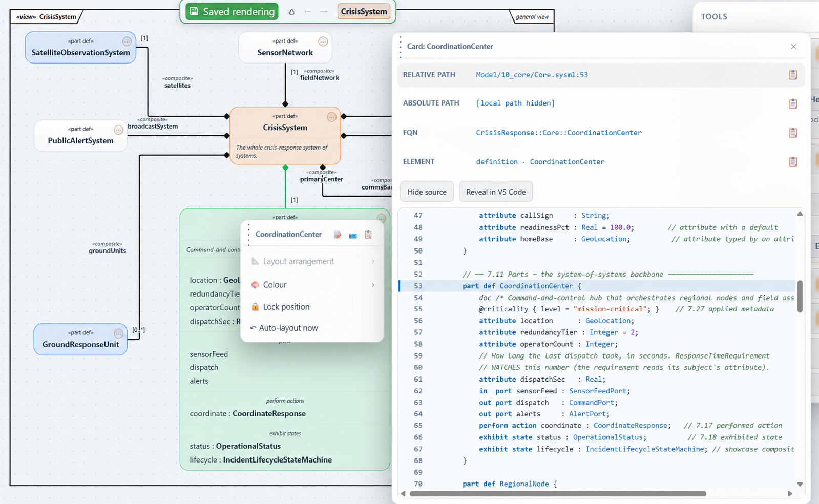Click the clipboard icon in the CoordinationCenter menu header
819x504 pixels.
click(x=368, y=235)
